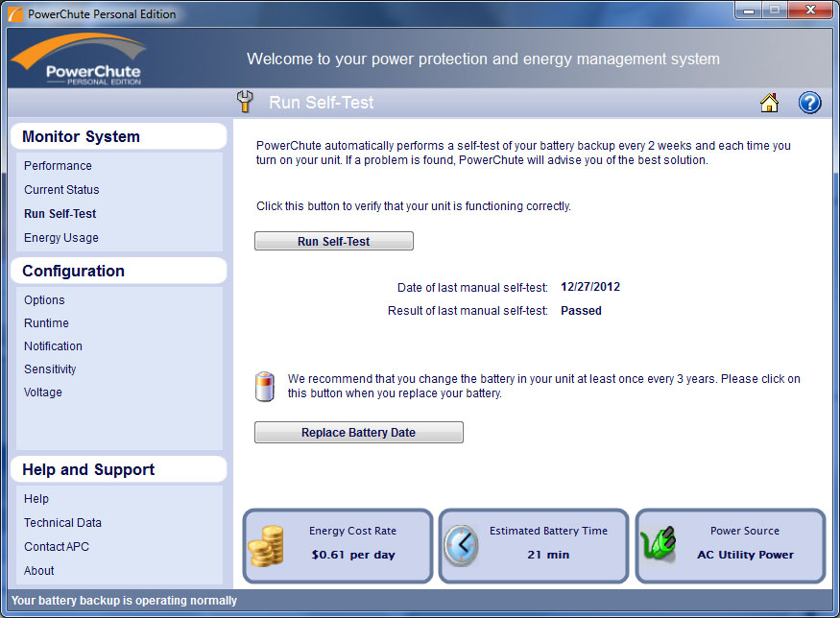The width and height of the screenshot is (840, 618).
Task: Click the AC Utility Power value
Action: (745, 555)
